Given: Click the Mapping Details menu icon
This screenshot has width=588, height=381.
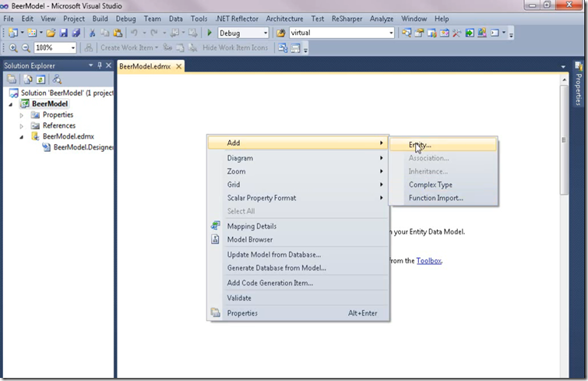Looking at the screenshot, I should click(215, 226).
